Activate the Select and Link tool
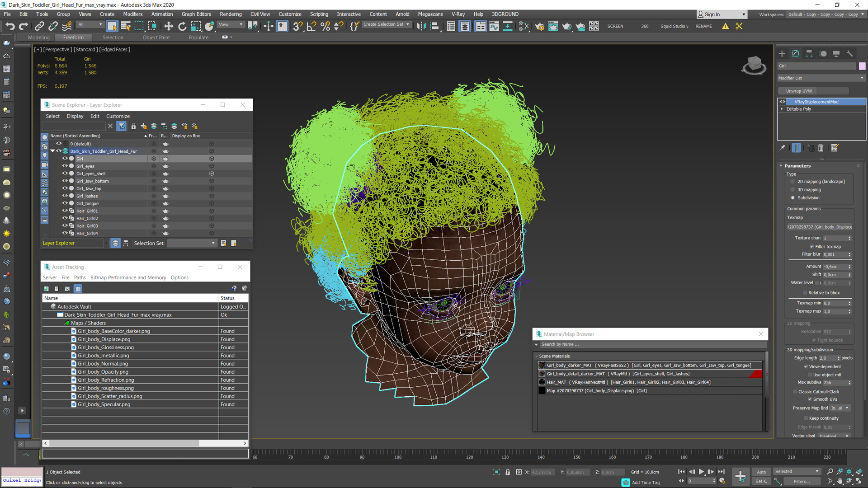 point(40,26)
